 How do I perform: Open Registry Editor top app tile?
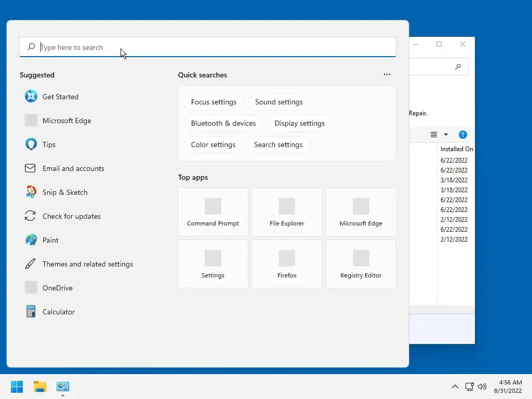[x=361, y=264]
